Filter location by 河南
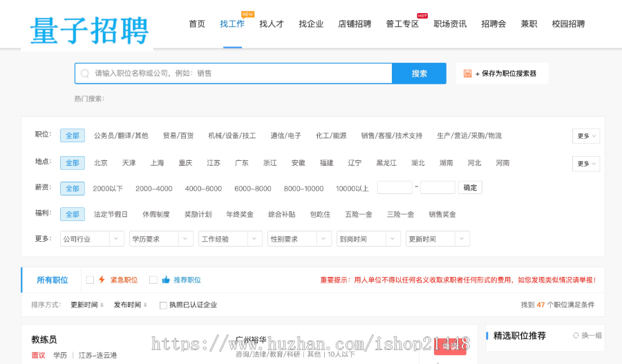The height and width of the screenshot is (364, 622). (x=502, y=163)
